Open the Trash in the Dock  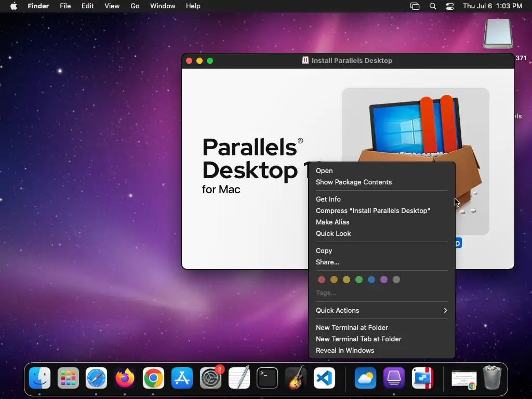coord(492,377)
